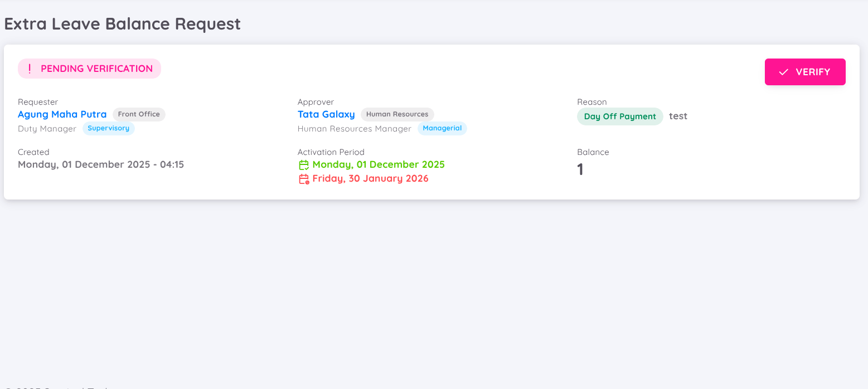This screenshot has height=389, width=868.
Task: Click the checkmark icon inside the VERIFY button
Action: coord(784,72)
